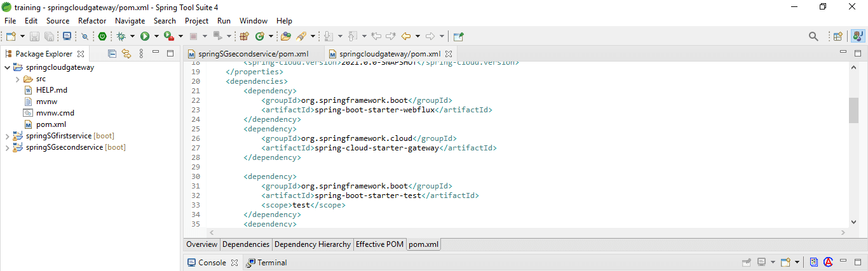The height and width of the screenshot is (271, 868).
Task: Switch to the Effective POM tab
Action: tap(379, 244)
